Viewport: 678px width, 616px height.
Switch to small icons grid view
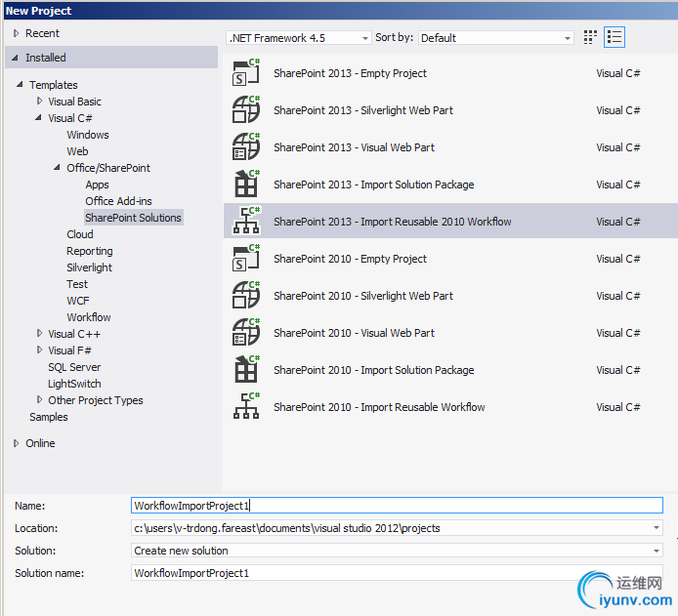(x=590, y=37)
